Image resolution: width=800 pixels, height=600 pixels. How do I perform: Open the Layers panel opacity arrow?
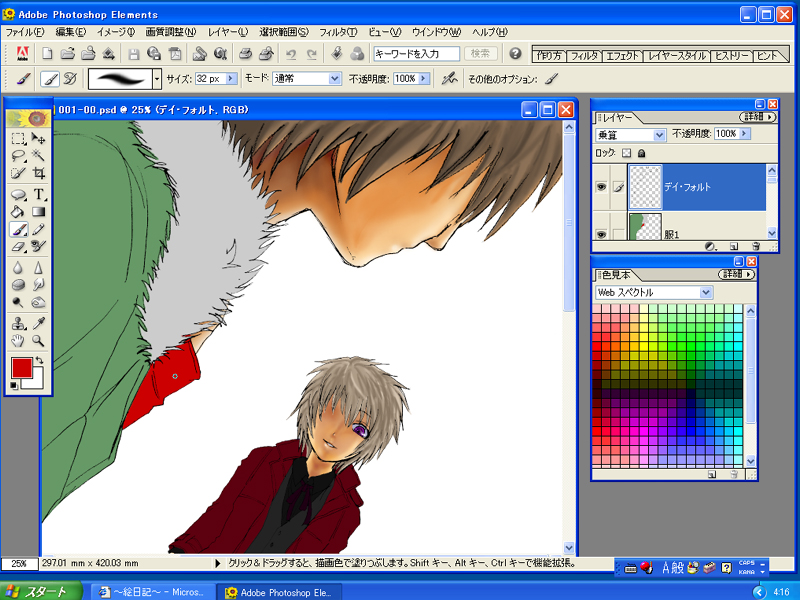pos(744,134)
